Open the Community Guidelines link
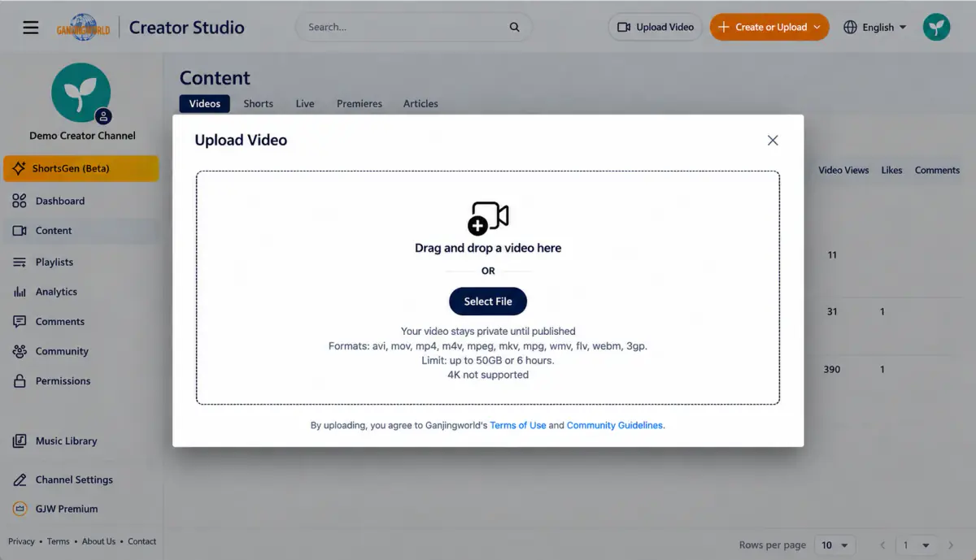This screenshot has width=976, height=560. click(615, 425)
